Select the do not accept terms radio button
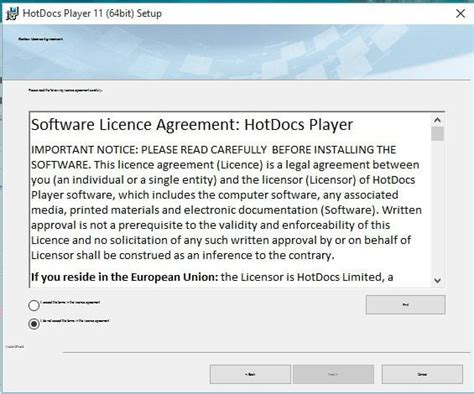 coord(34,324)
